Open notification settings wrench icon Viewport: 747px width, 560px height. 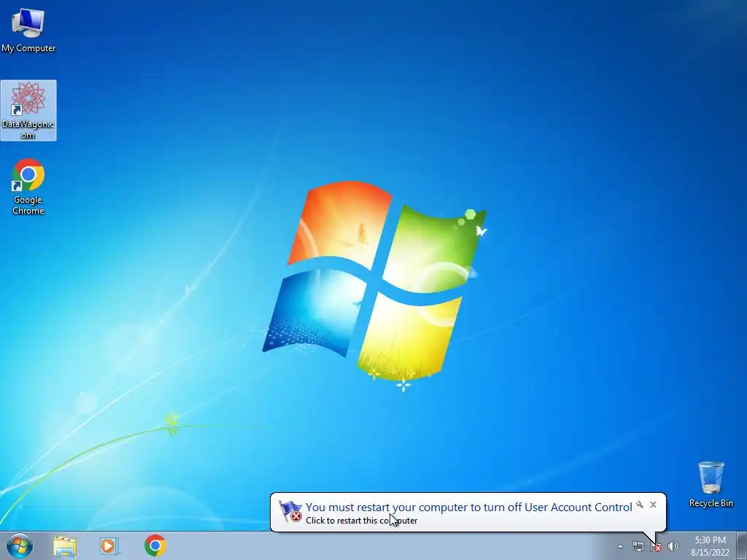[640, 505]
